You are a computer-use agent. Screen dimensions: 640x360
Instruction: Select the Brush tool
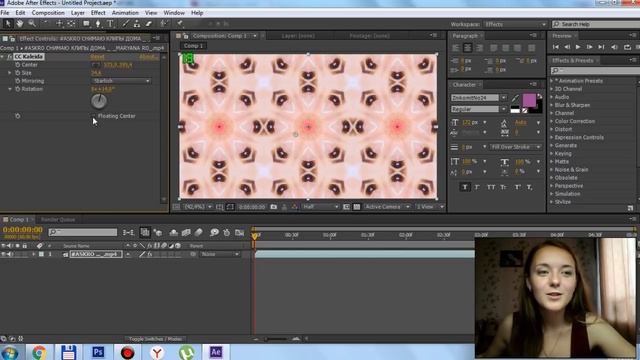point(125,24)
